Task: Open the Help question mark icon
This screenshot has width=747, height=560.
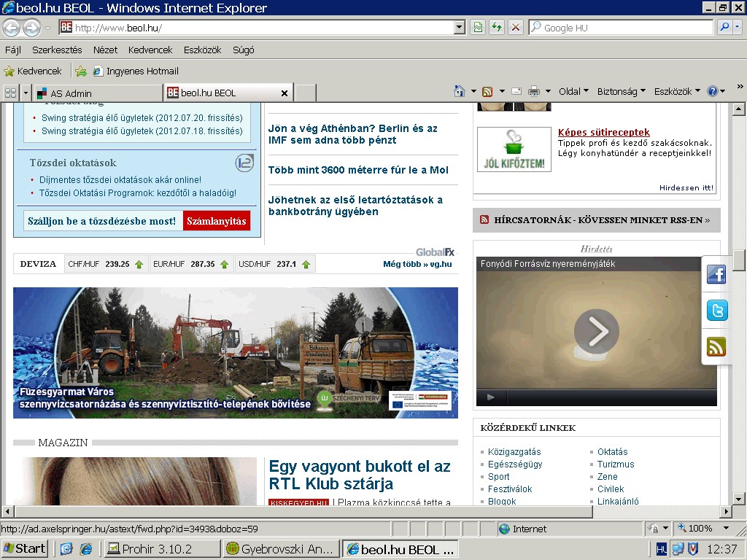Action: [713, 91]
